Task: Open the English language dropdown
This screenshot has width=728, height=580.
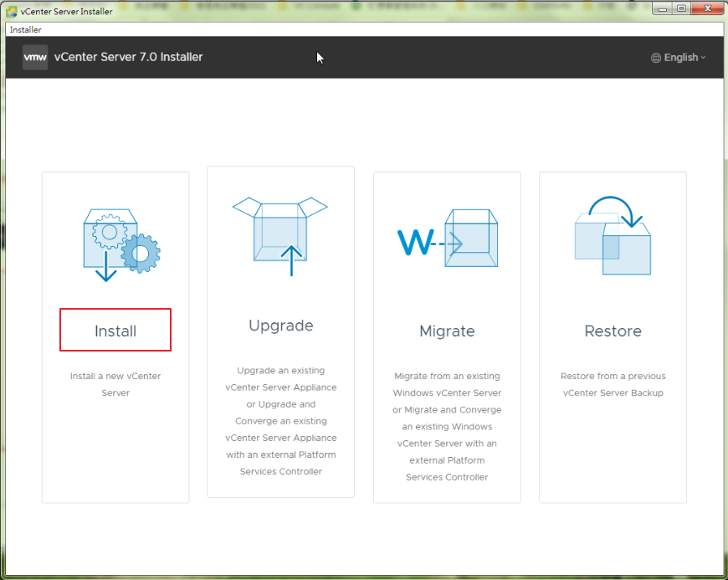Action: [679, 58]
